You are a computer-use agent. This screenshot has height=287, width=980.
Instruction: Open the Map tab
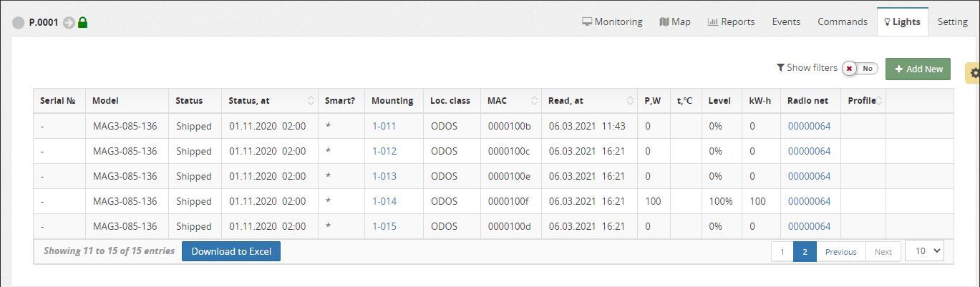(674, 21)
